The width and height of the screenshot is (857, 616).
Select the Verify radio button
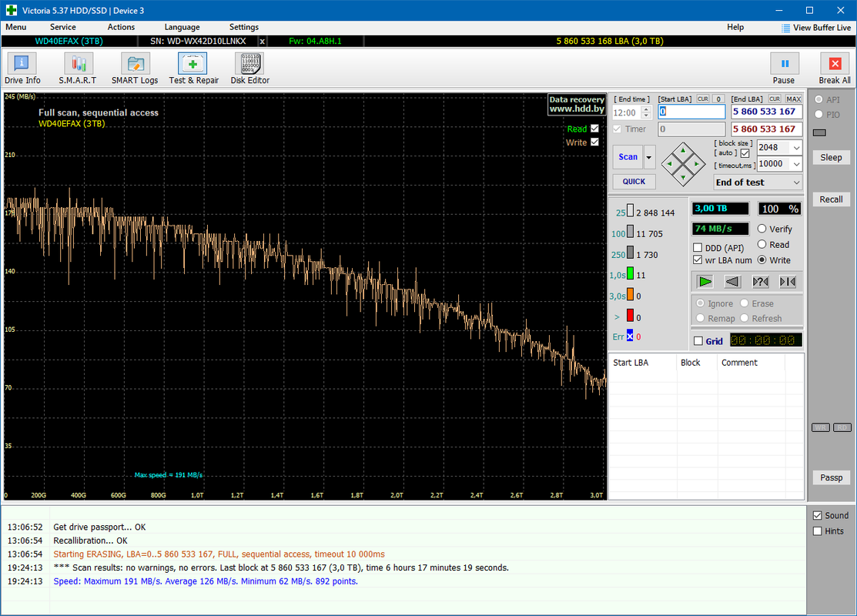(762, 229)
